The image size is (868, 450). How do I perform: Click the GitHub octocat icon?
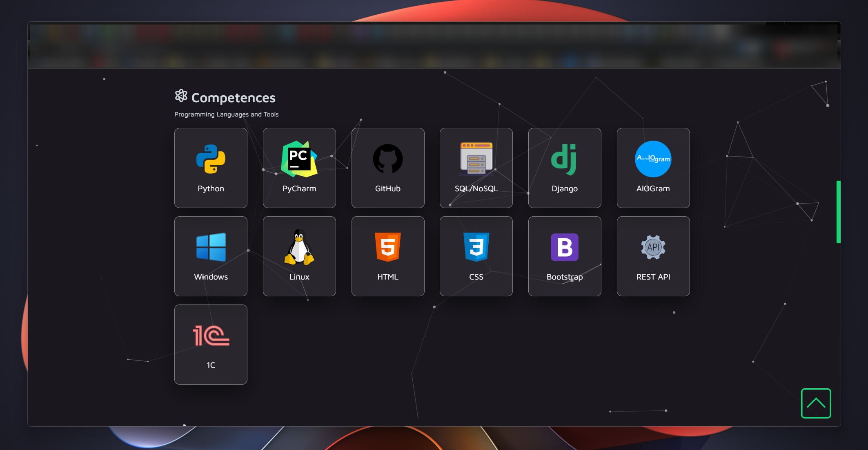point(388,159)
